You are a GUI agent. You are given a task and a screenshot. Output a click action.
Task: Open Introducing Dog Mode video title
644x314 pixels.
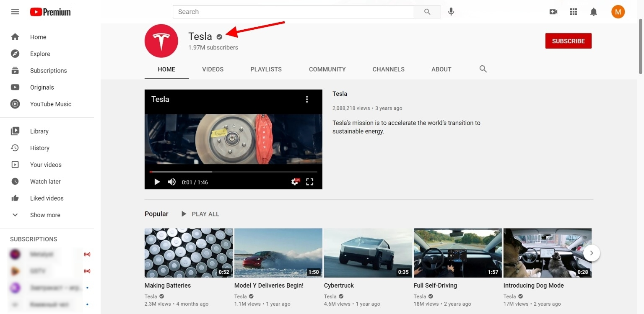tap(533, 286)
